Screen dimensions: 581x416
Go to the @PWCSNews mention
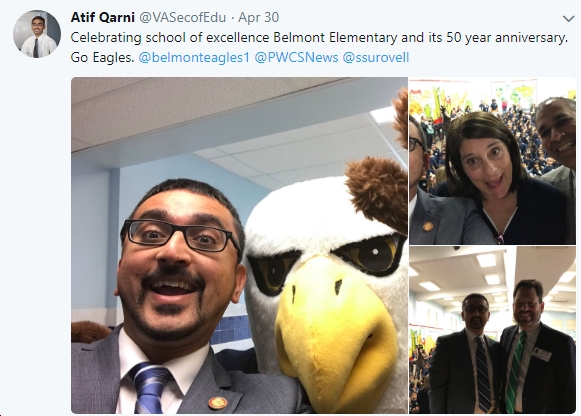(296, 57)
